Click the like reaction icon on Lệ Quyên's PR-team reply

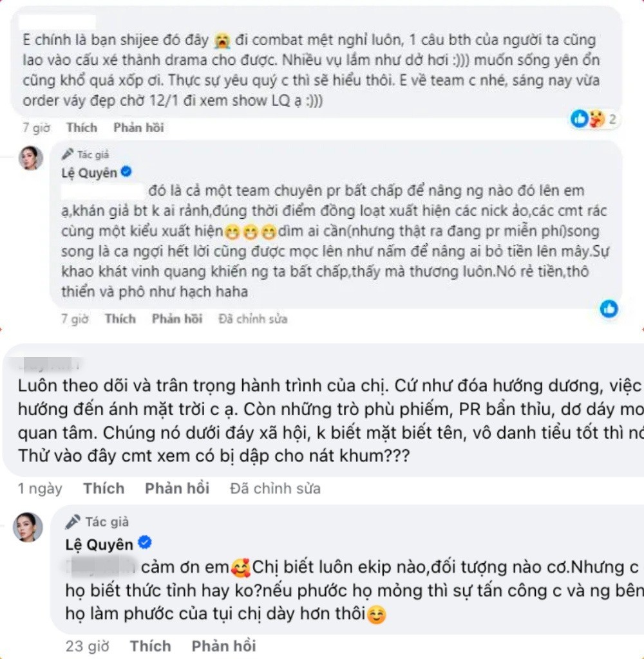(x=609, y=309)
